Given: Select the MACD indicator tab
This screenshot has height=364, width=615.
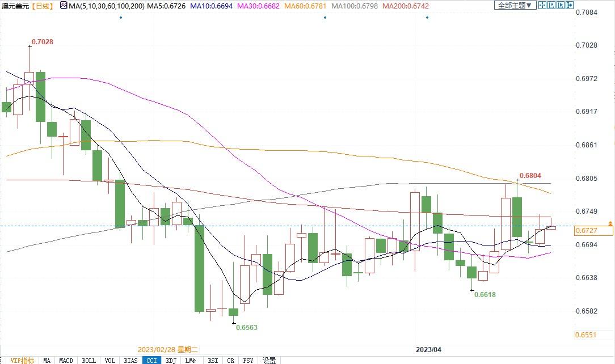Looking at the screenshot, I should coord(66,361).
